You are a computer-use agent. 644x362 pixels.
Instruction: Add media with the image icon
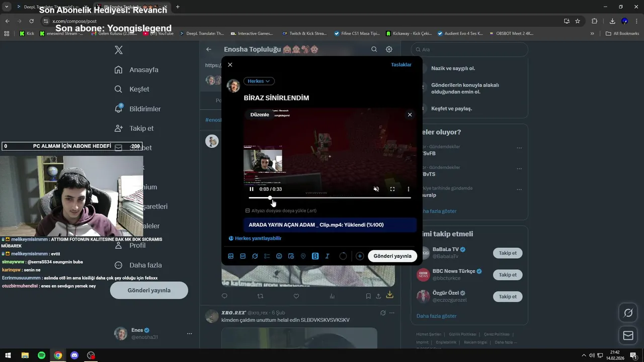click(231, 256)
